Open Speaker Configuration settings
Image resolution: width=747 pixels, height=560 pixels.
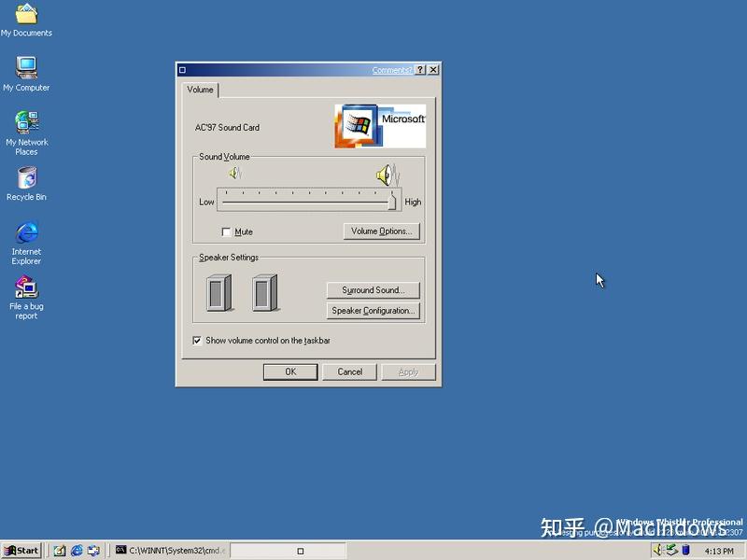click(x=373, y=311)
